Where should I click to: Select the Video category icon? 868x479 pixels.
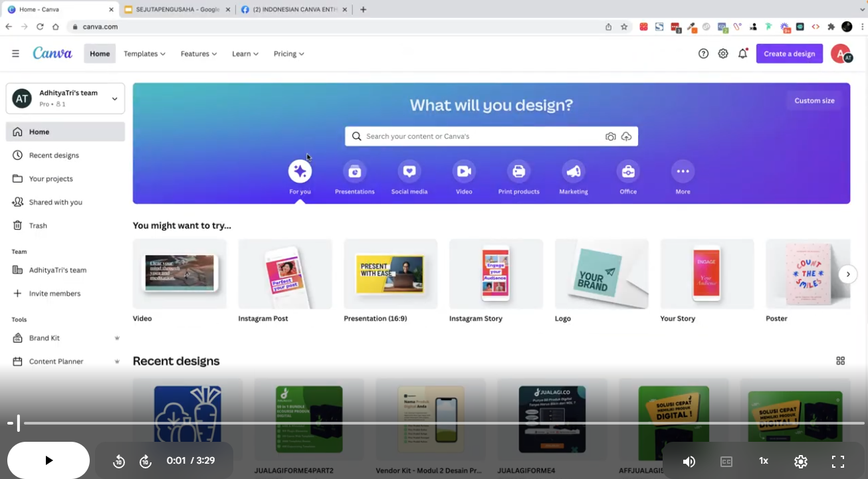(x=464, y=171)
